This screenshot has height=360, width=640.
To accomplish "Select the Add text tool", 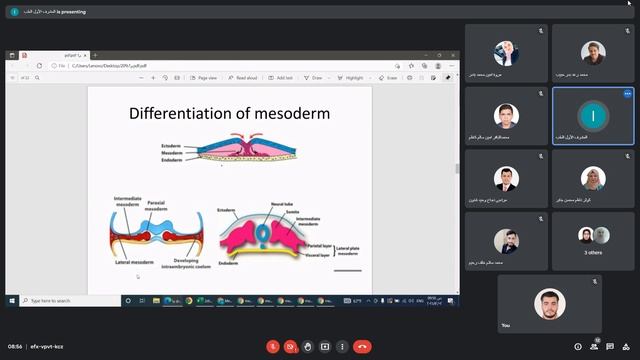I will [280, 78].
